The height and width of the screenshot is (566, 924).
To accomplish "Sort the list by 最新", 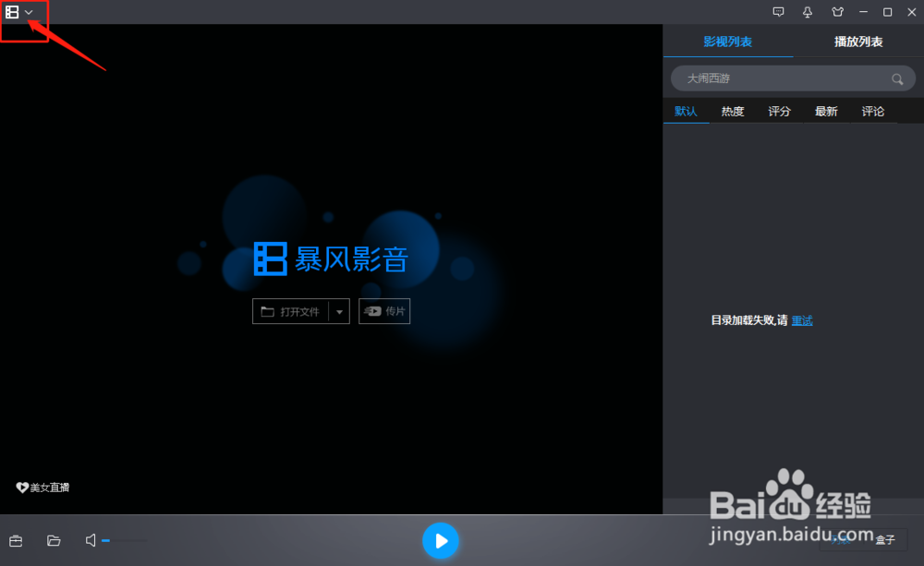I will 826,112.
